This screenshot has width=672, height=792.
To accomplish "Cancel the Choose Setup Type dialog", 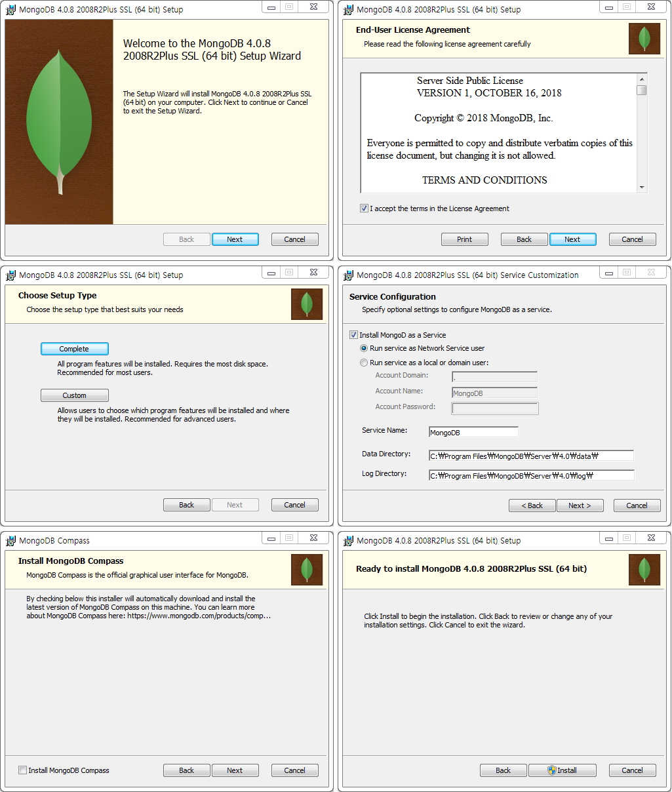I will [294, 505].
